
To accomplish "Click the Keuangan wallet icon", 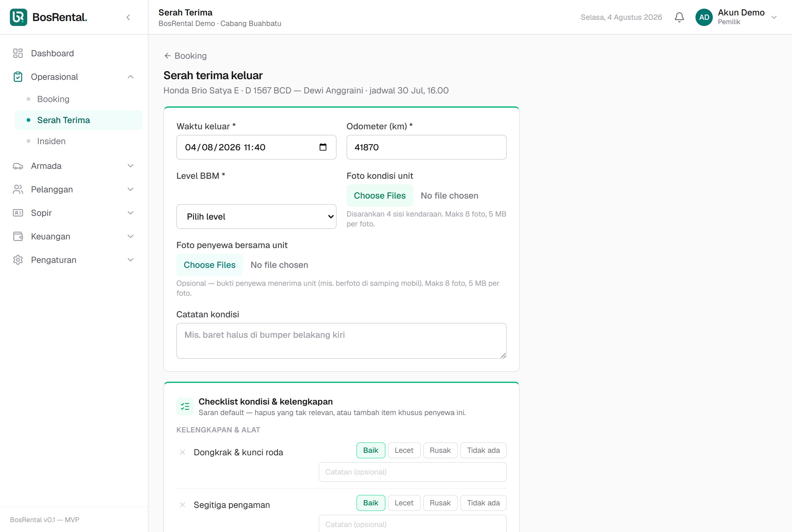I will [x=18, y=237].
